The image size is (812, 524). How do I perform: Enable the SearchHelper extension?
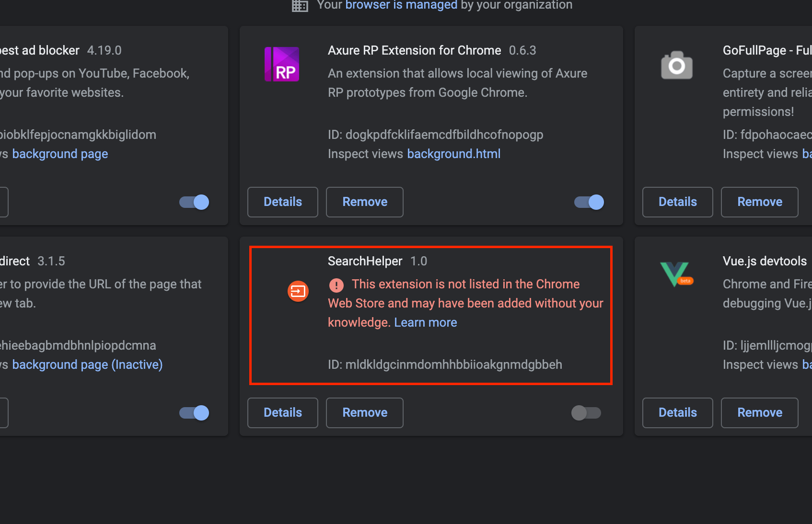tap(586, 413)
